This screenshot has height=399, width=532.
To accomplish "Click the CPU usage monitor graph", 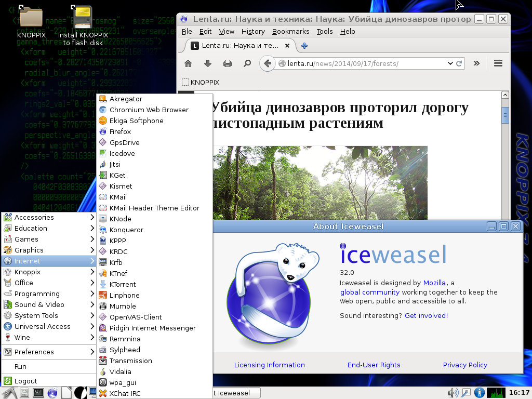I will tap(496, 393).
